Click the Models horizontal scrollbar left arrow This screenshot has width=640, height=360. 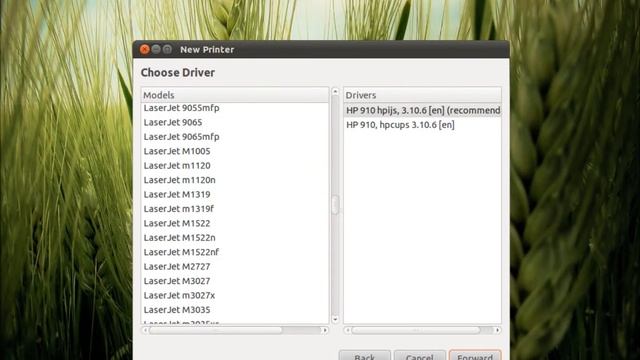coord(145,330)
